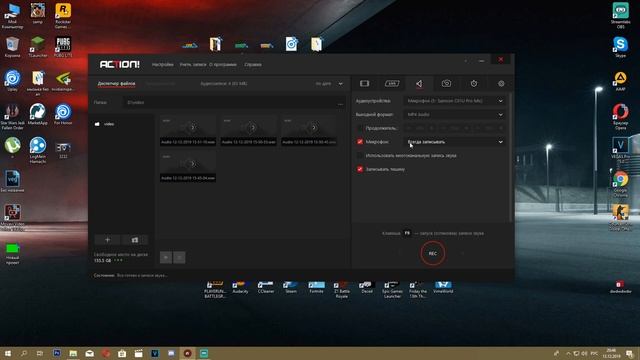Open the gear settings tab in Action!
The height and width of the screenshot is (360, 640).
501,84
